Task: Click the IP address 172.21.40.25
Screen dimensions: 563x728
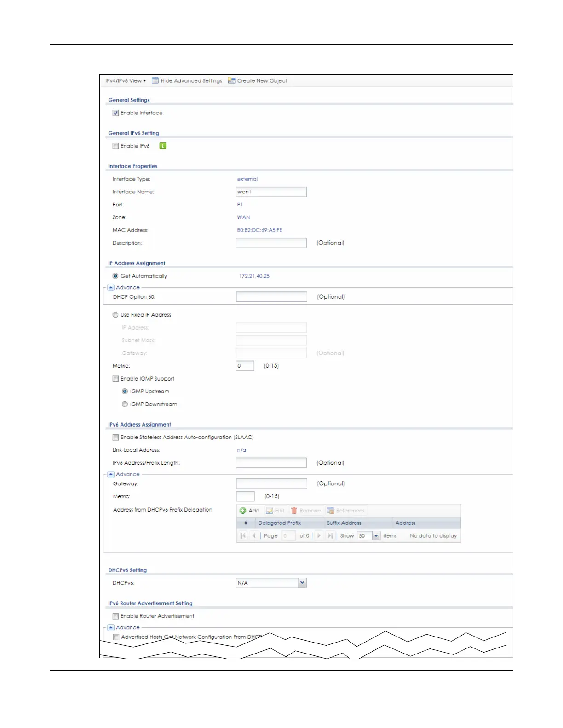Action: pyautogui.click(x=254, y=276)
